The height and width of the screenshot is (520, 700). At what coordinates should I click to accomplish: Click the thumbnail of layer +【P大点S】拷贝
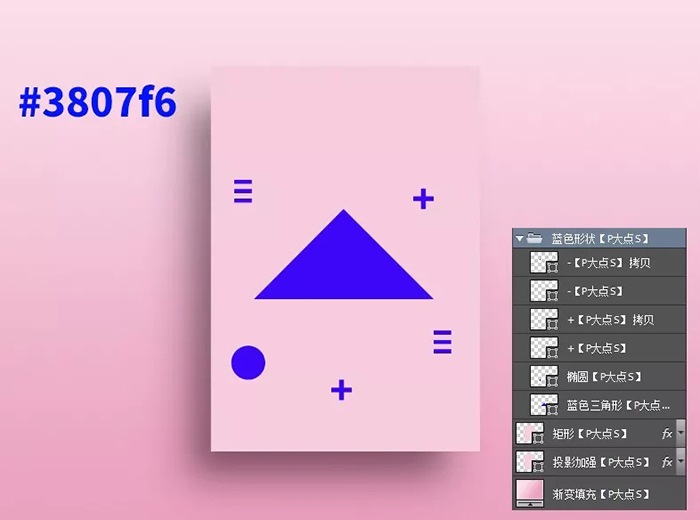[x=544, y=320]
